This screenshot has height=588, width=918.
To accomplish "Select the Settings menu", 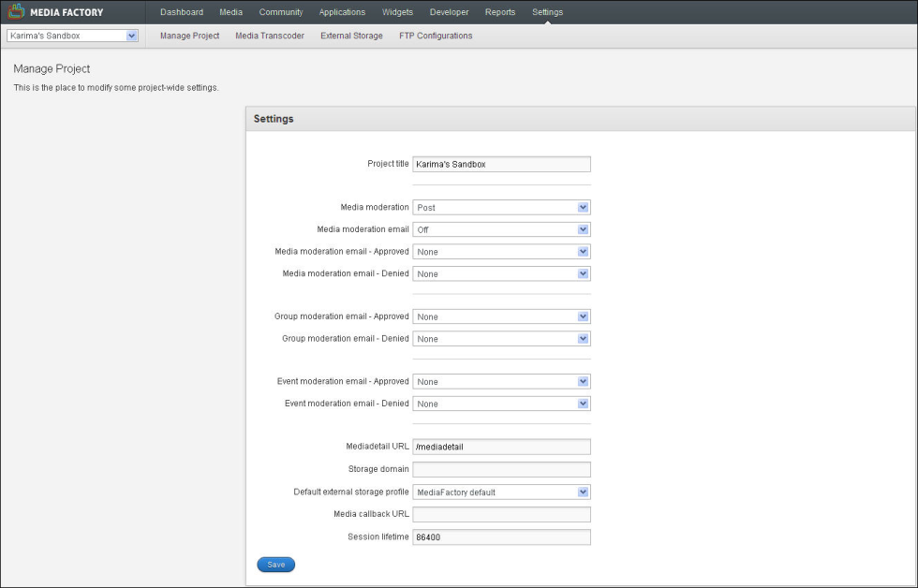I will point(547,12).
